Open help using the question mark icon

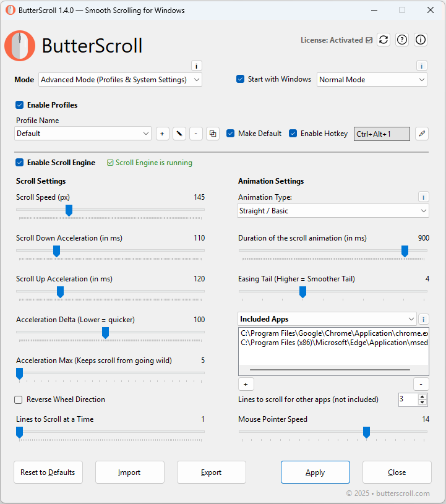click(x=401, y=40)
